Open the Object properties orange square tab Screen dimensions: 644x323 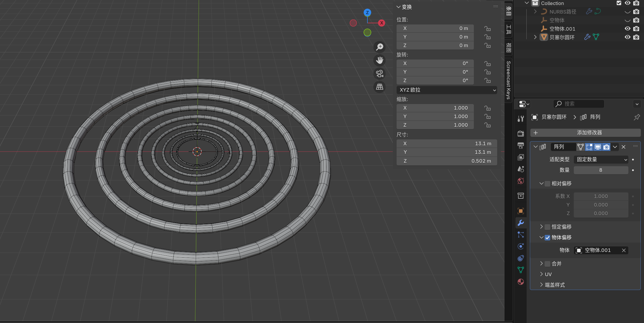pos(521,211)
